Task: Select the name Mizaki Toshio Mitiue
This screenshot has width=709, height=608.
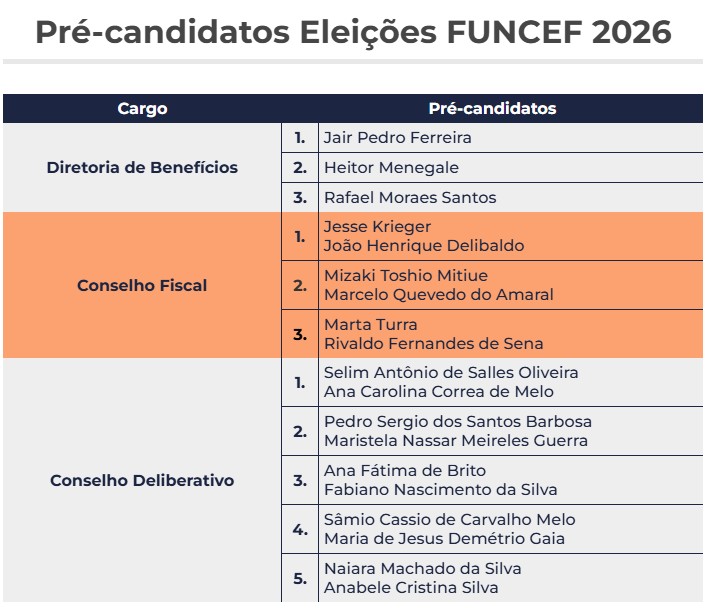Action: [x=406, y=275]
